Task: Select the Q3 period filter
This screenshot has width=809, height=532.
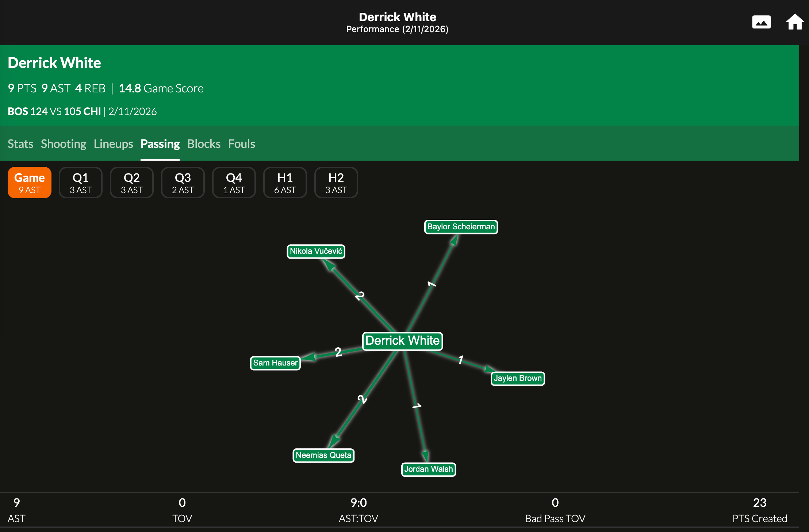Action: pyautogui.click(x=183, y=183)
